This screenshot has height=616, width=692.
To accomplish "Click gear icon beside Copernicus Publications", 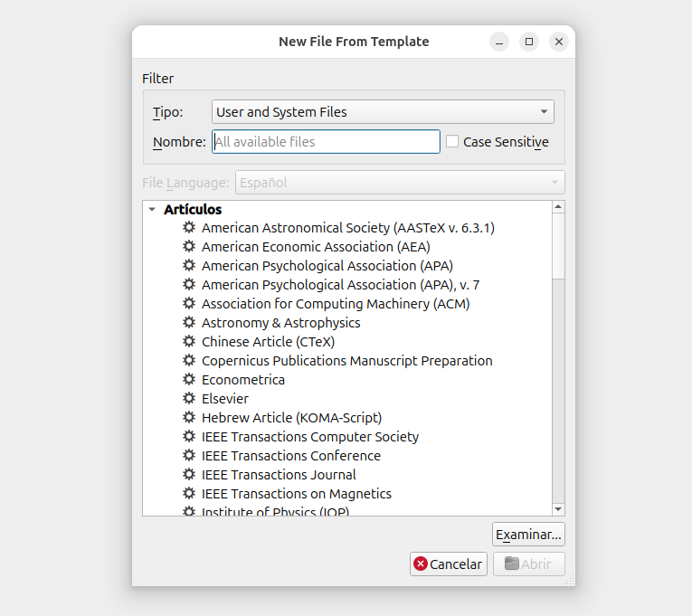I will (189, 361).
